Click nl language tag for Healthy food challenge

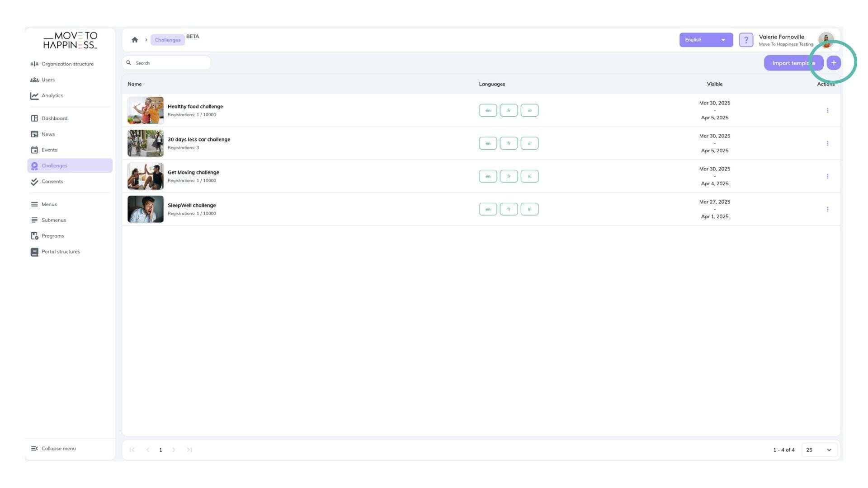(529, 110)
